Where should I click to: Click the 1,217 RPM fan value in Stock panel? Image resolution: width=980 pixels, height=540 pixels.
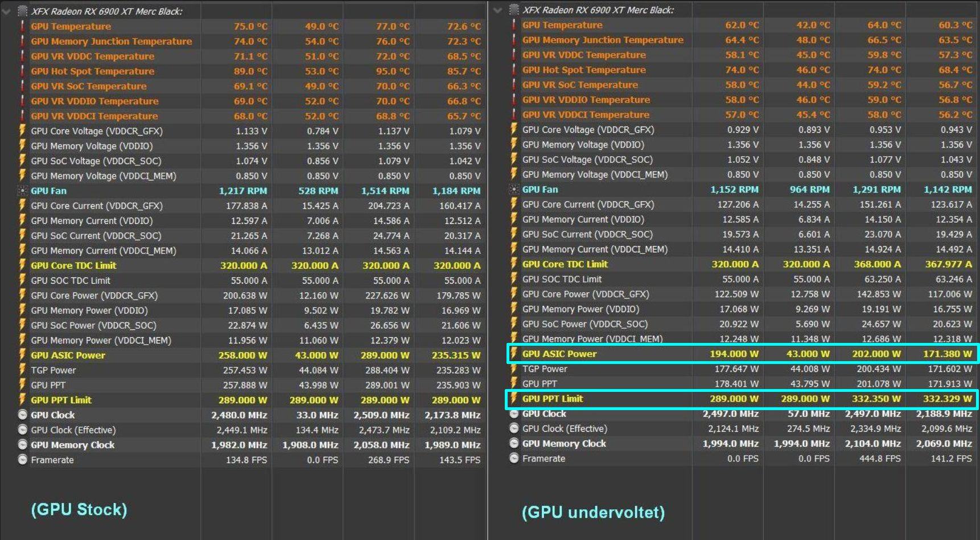243,191
